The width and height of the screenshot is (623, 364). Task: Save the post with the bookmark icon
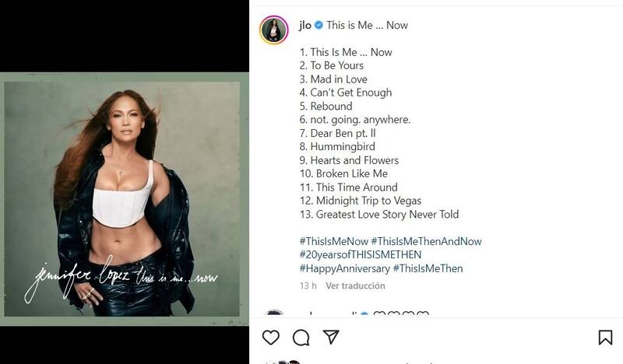tap(605, 338)
